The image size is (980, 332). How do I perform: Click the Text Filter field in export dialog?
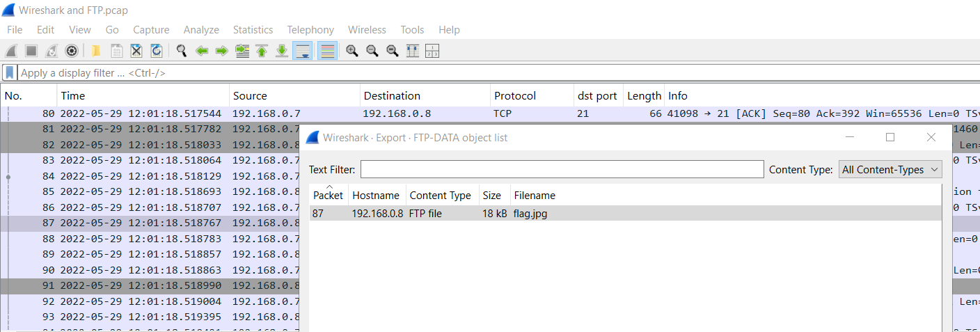coord(562,170)
